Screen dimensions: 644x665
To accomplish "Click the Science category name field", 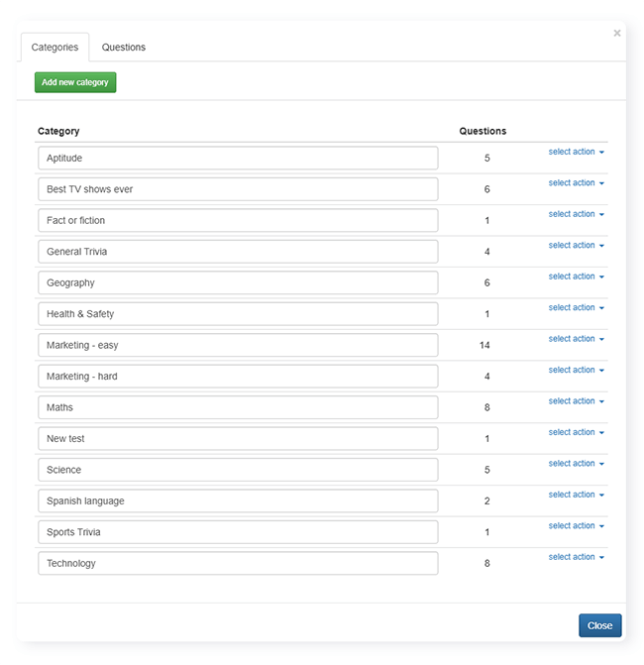I will tap(238, 470).
